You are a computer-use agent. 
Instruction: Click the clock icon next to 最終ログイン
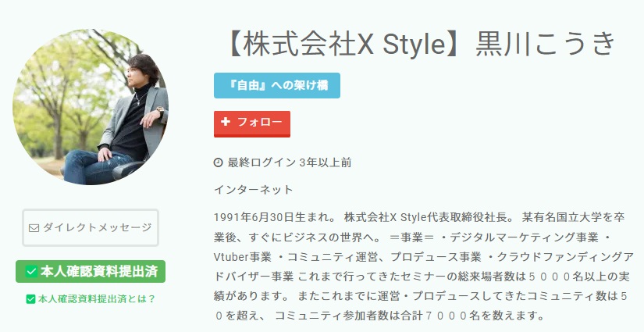218,162
